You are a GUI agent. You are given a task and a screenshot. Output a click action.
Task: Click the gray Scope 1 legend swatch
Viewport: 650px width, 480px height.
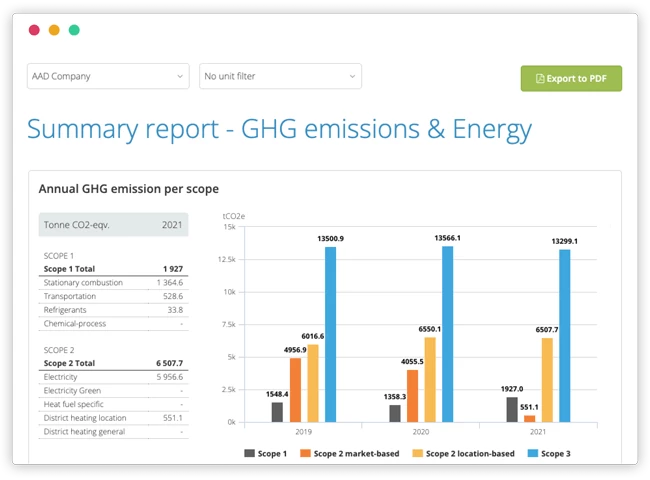pos(250,453)
